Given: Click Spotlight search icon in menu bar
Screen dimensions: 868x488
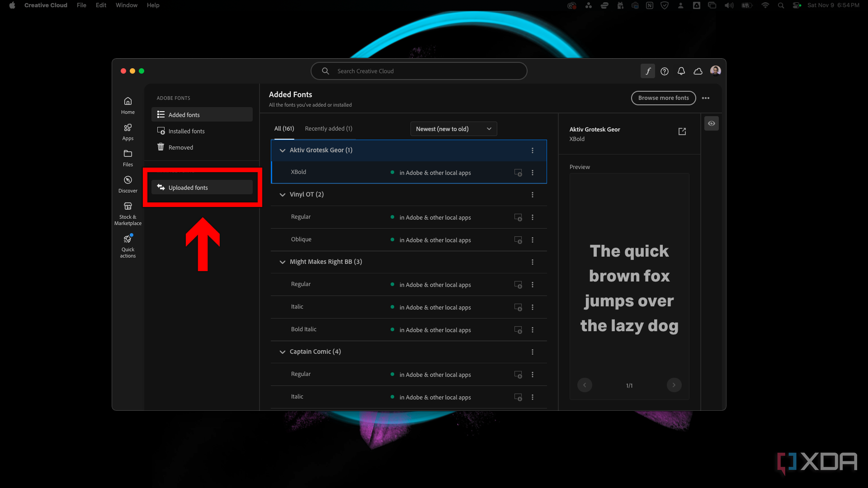Looking at the screenshot, I should tap(781, 5).
